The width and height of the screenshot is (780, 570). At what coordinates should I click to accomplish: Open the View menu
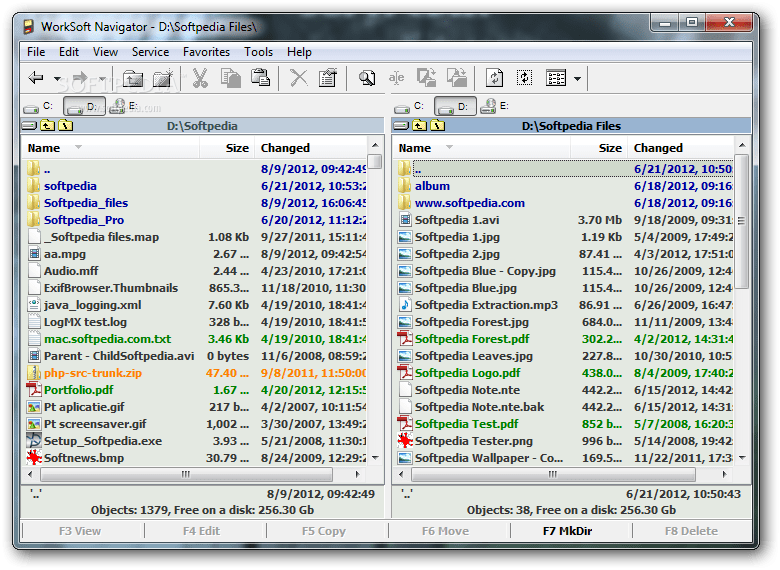coord(105,52)
